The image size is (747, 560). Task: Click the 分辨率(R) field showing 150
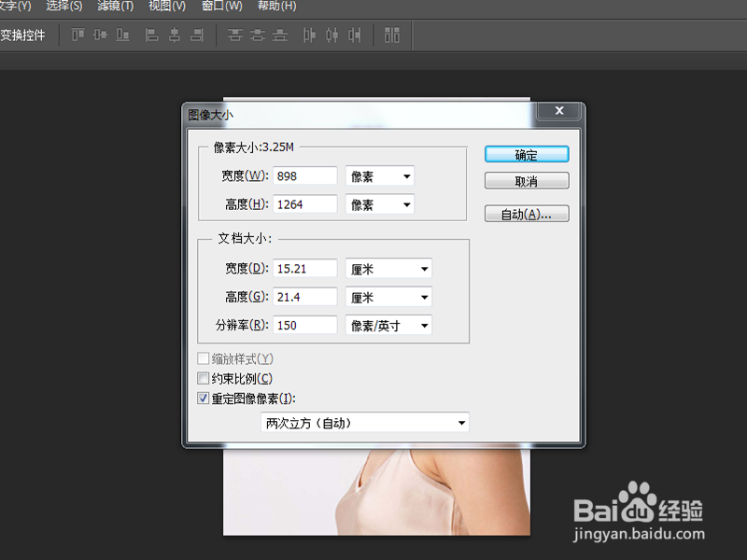click(x=305, y=325)
